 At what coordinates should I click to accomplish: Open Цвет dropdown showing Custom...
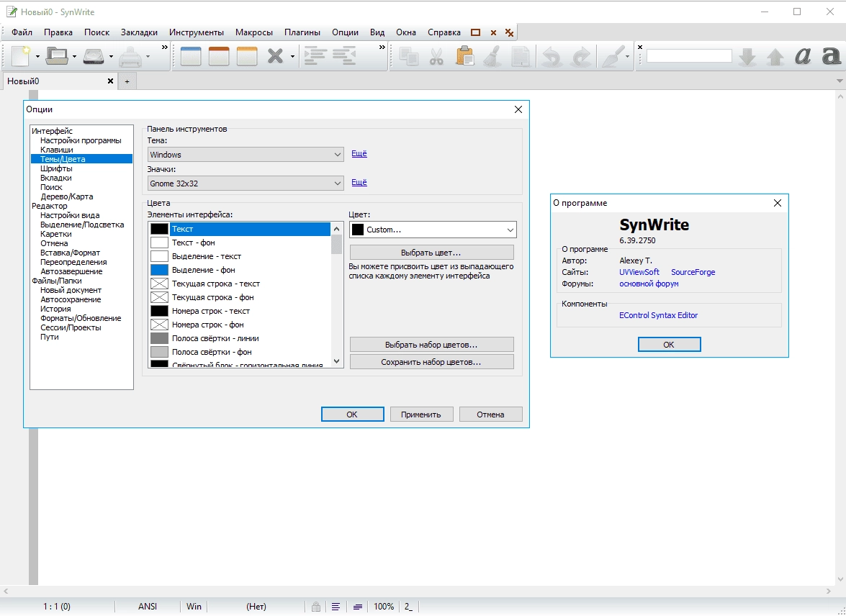pyautogui.click(x=433, y=230)
